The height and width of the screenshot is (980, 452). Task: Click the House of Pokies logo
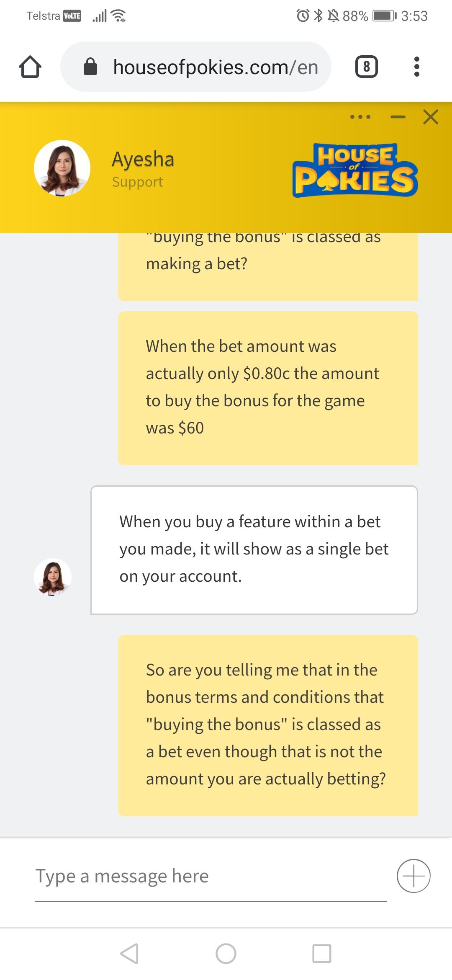pos(355,170)
